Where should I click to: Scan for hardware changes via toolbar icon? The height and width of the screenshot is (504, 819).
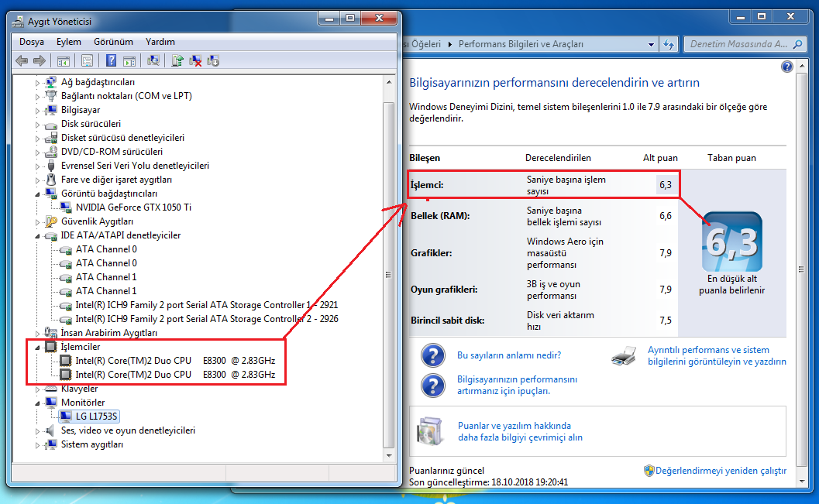point(153,61)
